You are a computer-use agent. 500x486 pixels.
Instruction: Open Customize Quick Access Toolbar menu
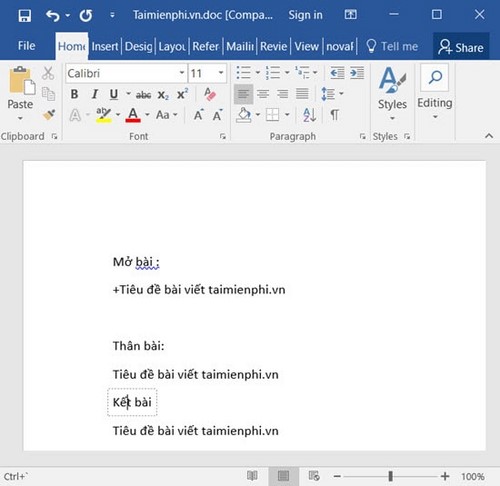pos(112,15)
